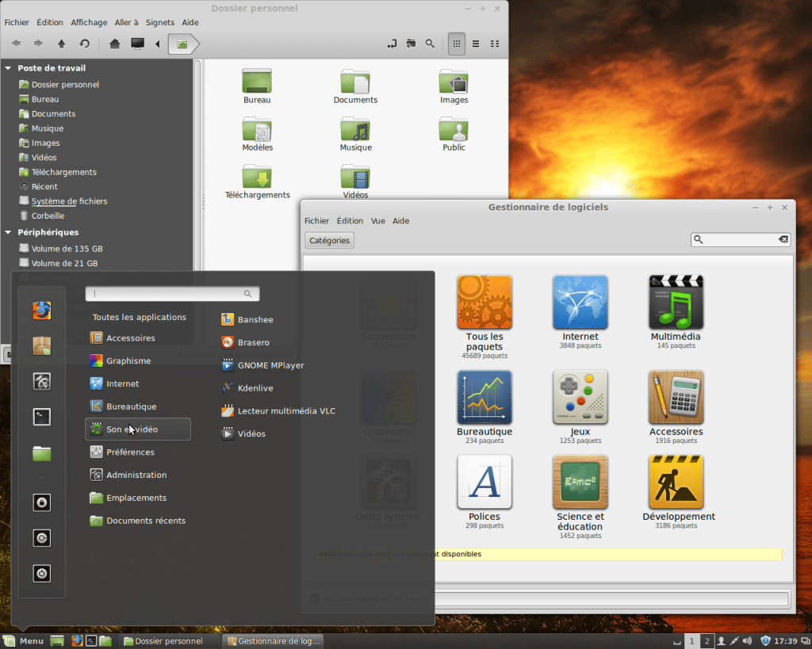This screenshot has height=649, width=812.
Task: Click the Home folder icon in file manager toolbar
Action: (115, 44)
